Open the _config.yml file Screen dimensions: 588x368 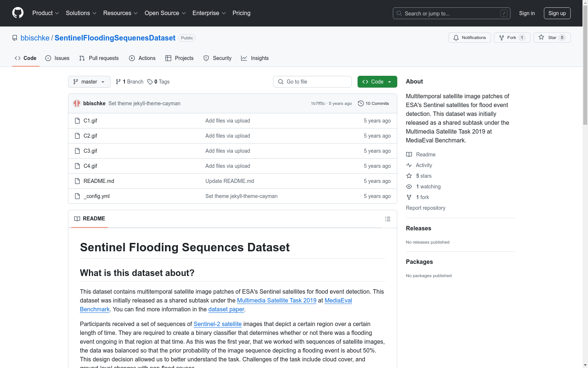point(97,196)
